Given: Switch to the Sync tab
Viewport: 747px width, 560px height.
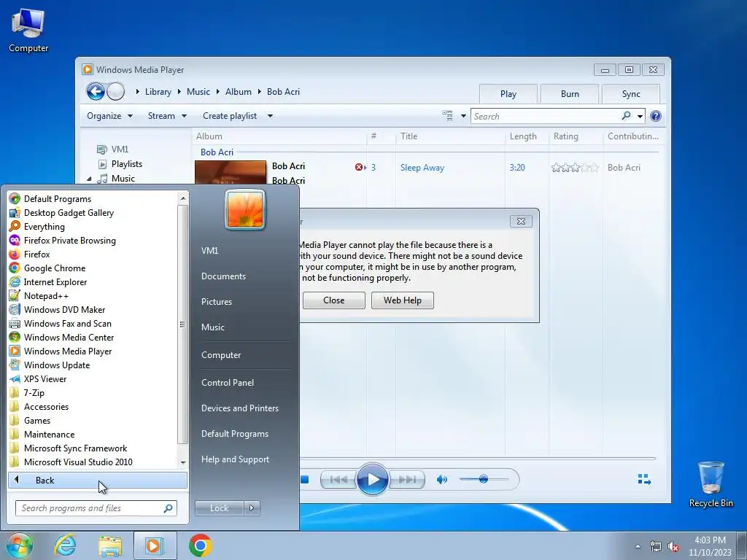Looking at the screenshot, I should (631, 94).
